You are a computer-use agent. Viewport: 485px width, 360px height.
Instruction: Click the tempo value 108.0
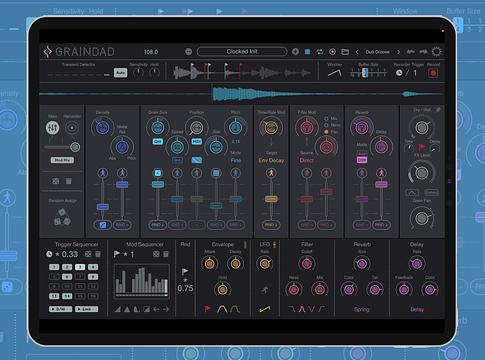coord(151,52)
